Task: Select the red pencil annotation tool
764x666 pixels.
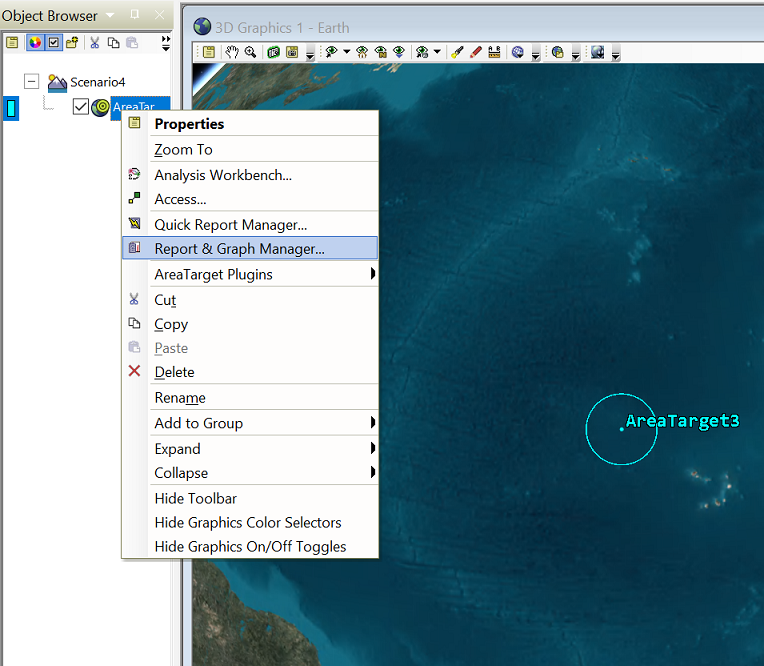Action: [x=476, y=52]
